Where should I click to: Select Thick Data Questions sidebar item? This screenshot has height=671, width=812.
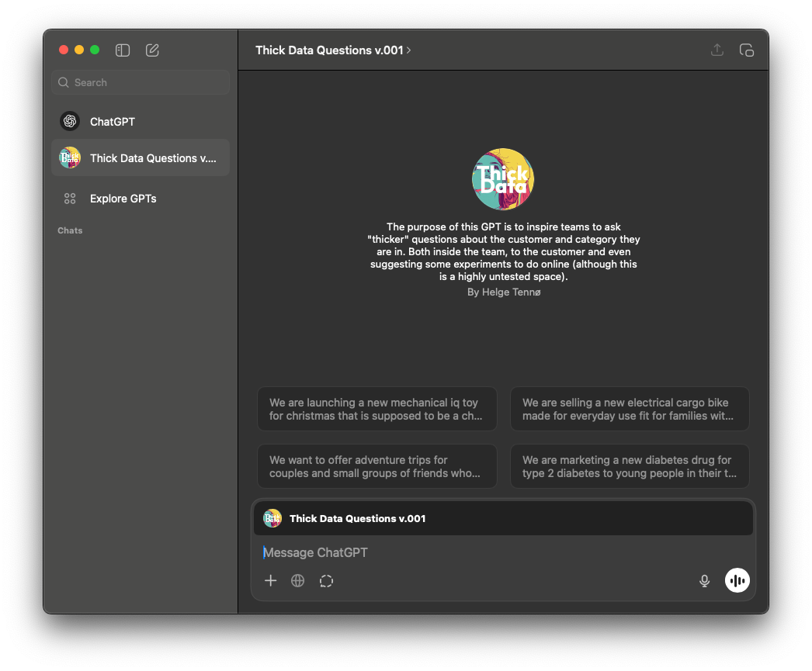pyautogui.click(x=141, y=157)
